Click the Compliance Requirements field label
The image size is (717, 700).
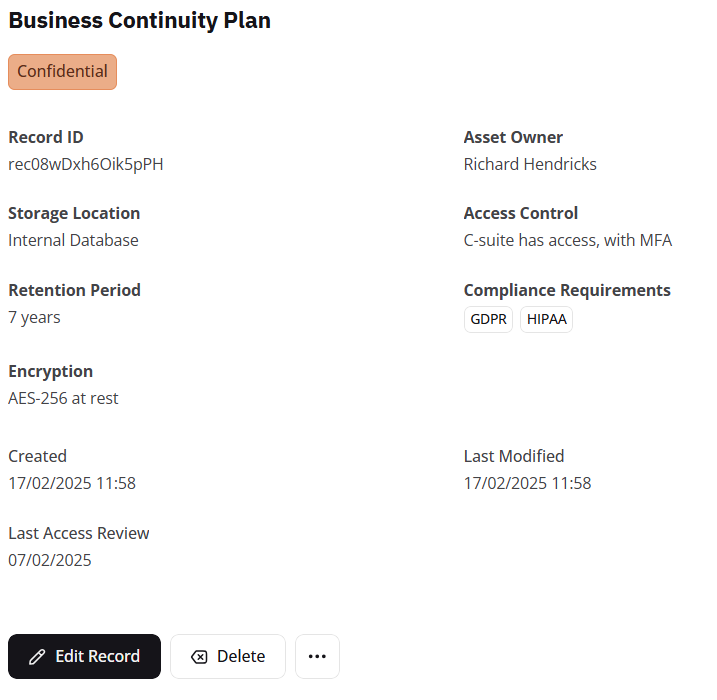567,290
